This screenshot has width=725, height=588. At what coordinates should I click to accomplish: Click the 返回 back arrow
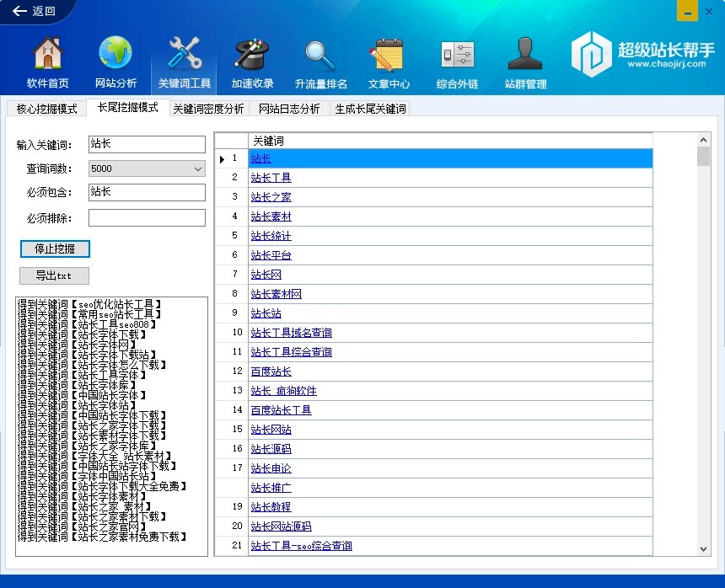point(34,11)
